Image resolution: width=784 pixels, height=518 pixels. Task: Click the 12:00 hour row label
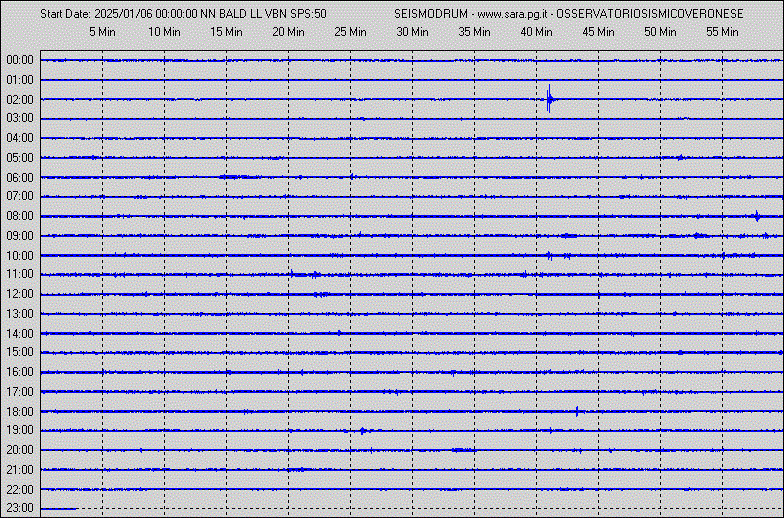tap(20, 294)
